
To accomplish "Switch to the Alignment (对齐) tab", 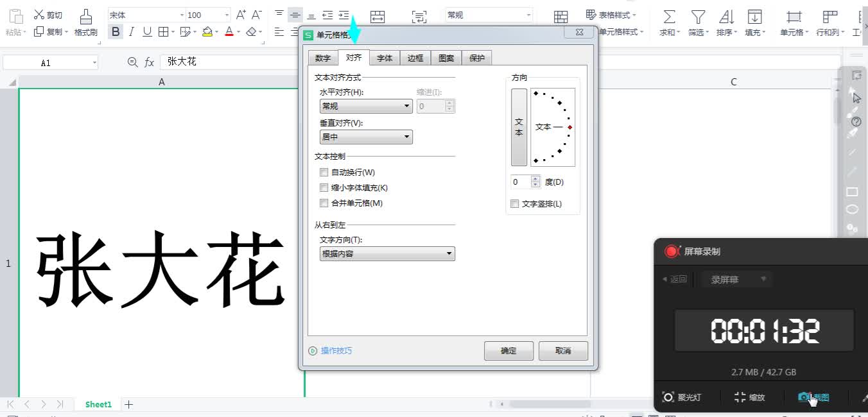I will [x=354, y=58].
